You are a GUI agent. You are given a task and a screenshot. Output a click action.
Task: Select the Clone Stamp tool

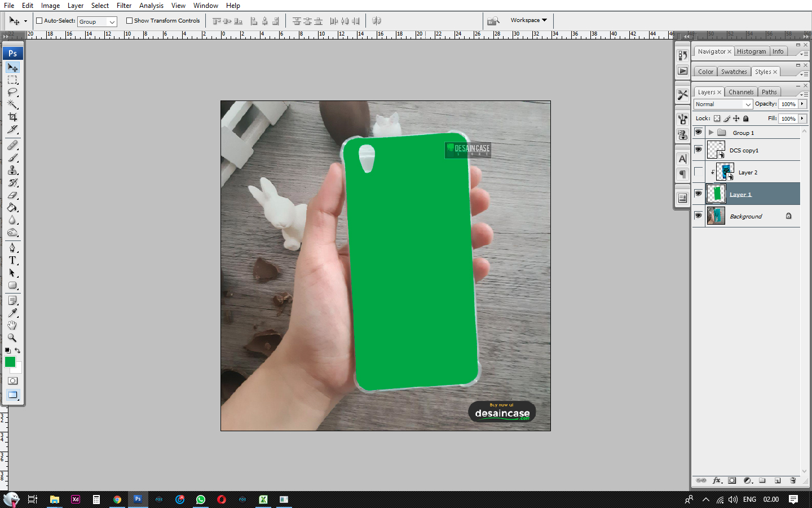[12, 170]
